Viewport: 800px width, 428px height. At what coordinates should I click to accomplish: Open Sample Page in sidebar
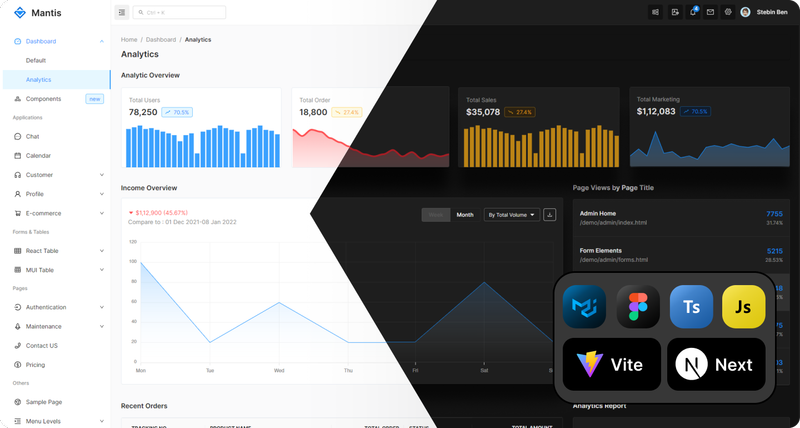tap(44, 402)
